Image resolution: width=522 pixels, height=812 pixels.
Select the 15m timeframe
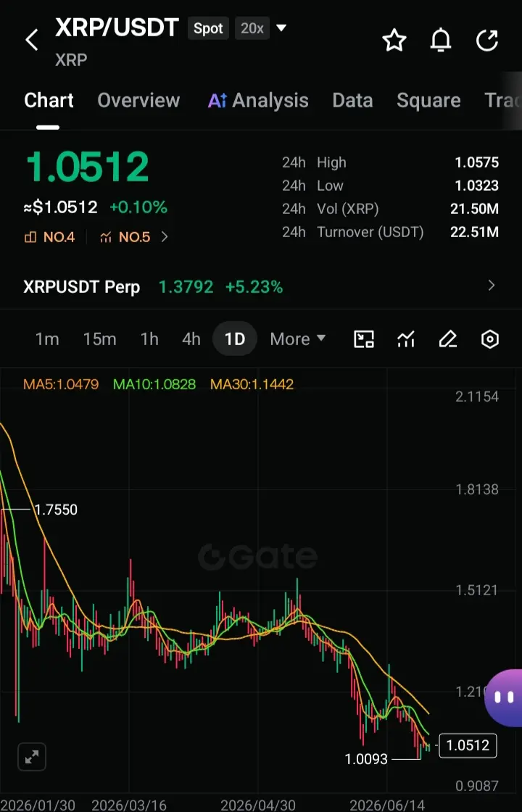click(99, 339)
